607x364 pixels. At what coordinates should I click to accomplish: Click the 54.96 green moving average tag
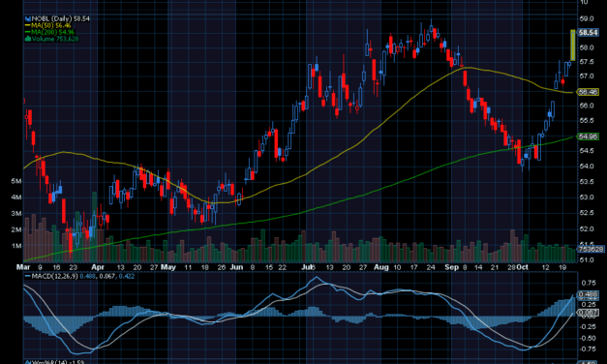588,136
